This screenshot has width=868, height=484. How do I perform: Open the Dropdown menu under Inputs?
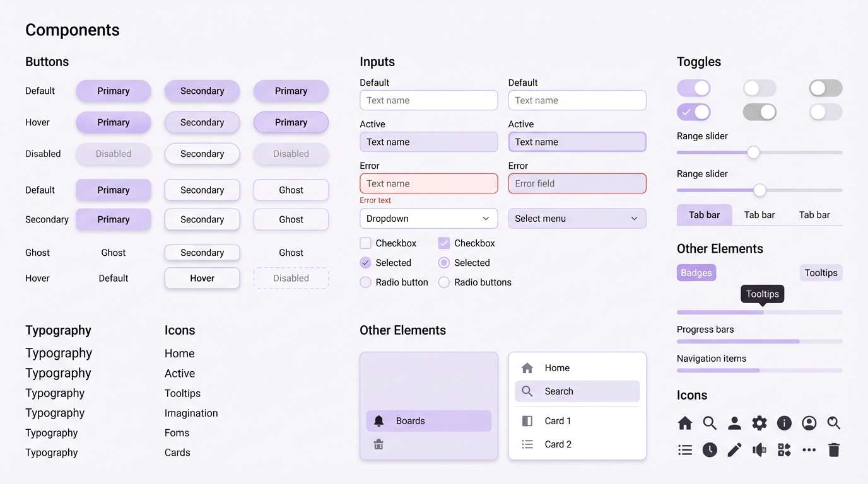pyautogui.click(x=428, y=218)
